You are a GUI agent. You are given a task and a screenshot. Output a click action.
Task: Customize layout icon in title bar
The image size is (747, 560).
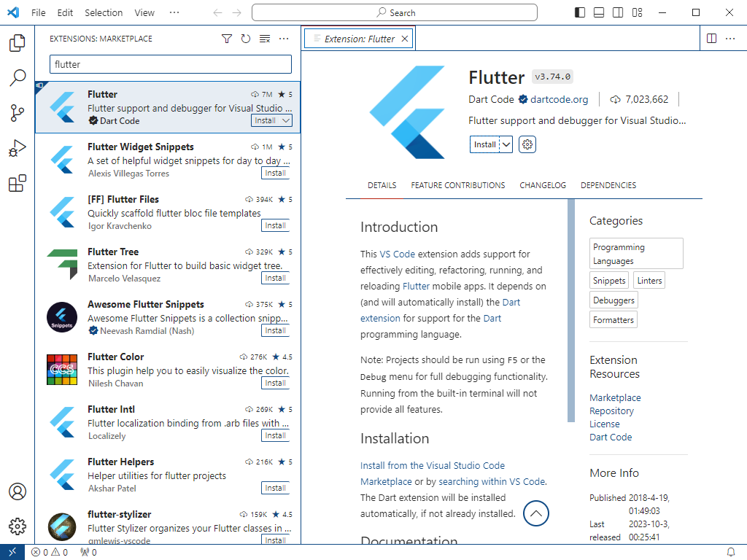tap(637, 13)
